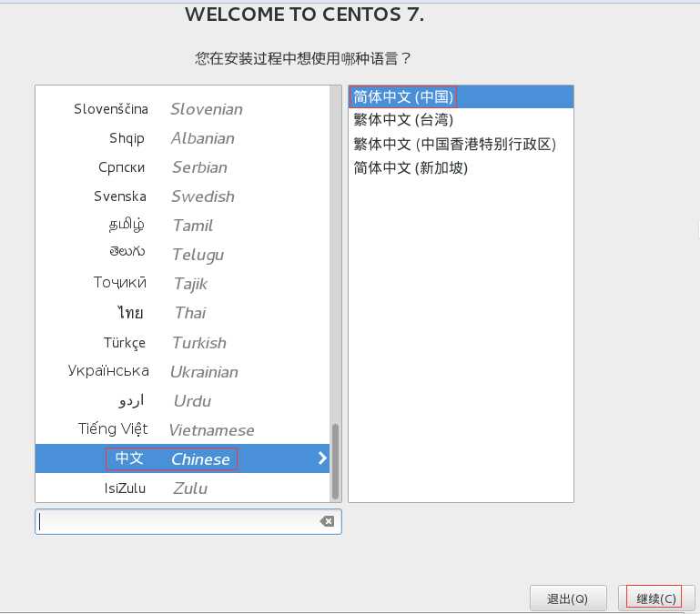Choose 简体中文 (中国) locale

(x=461, y=96)
